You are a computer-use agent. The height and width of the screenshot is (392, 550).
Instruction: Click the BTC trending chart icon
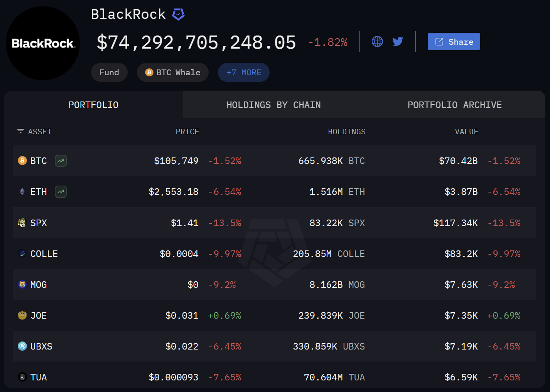click(x=61, y=161)
